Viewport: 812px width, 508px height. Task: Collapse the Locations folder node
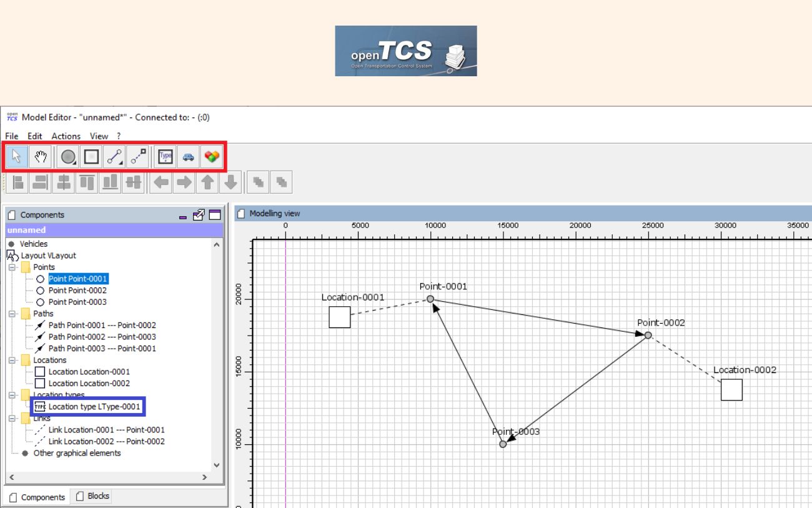12,361
